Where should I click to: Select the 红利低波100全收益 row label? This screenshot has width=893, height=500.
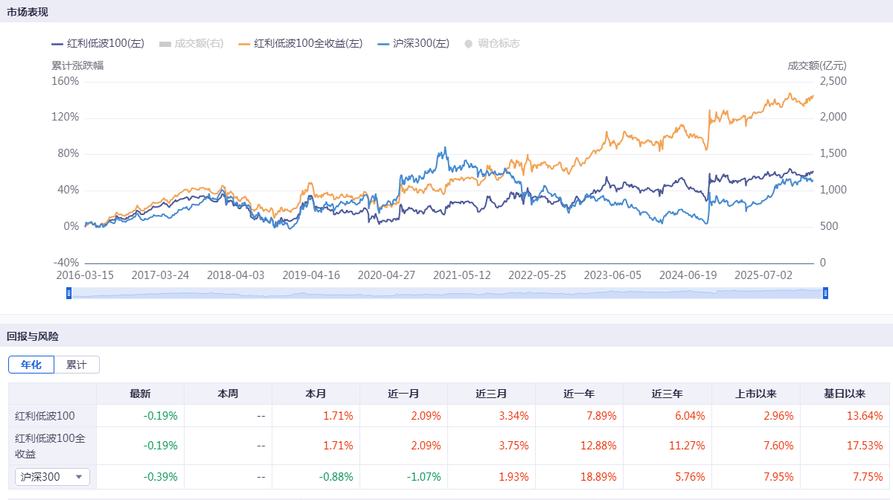click(50, 446)
